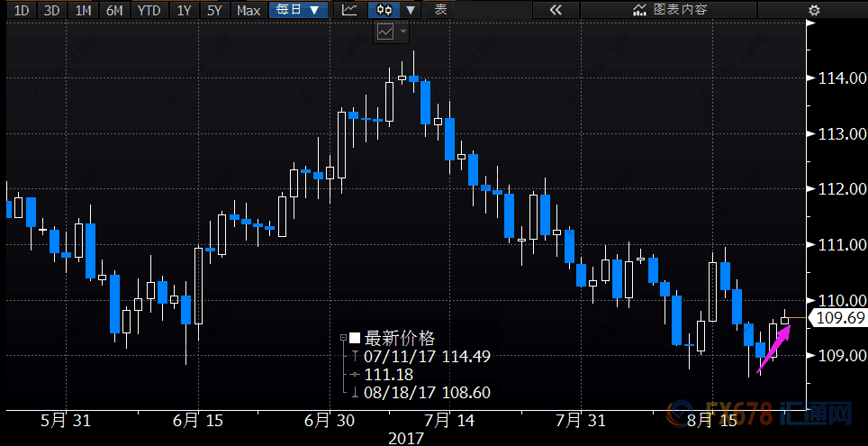Open the arrow next to chart thumbnail
This screenshot has width=868, height=446.
point(403,32)
